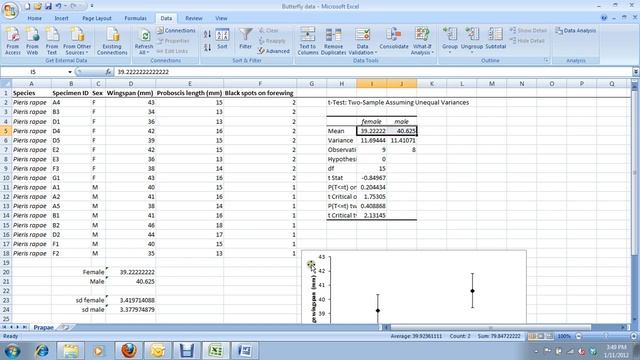The height and width of the screenshot is (360, 640).
Task: Open Firefox from taskbar
Action: click(x=129, y=351)
